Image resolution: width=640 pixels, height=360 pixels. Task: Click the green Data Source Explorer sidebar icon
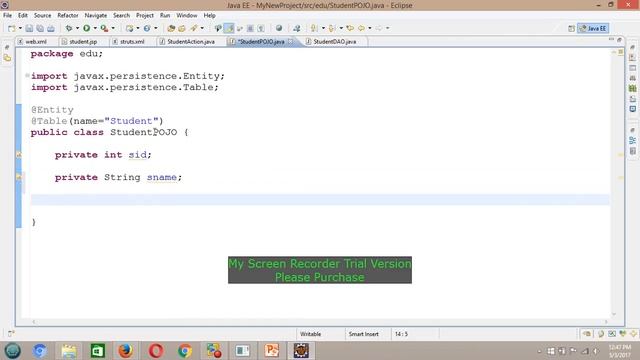[x=632, y=89]
